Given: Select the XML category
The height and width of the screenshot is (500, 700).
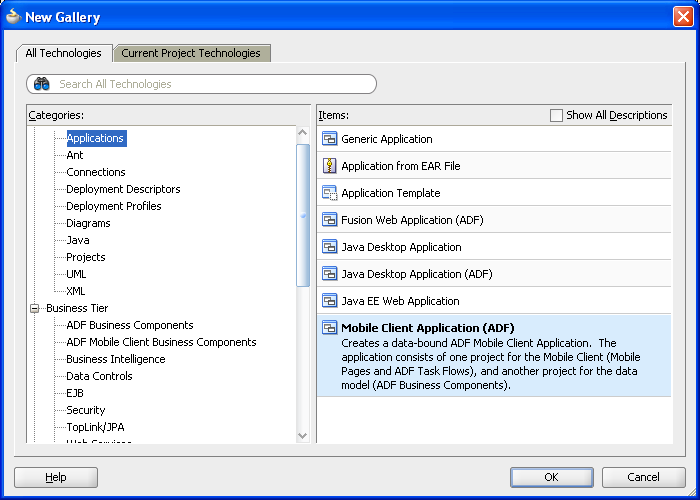Looking at the screenshot, I should [x=75, y=291].
